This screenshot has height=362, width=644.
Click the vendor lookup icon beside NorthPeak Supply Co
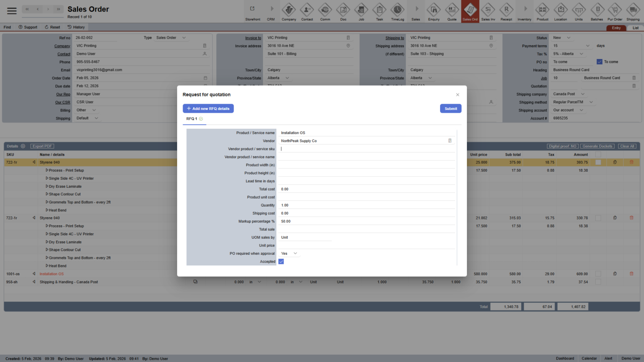tap(450, 141)
